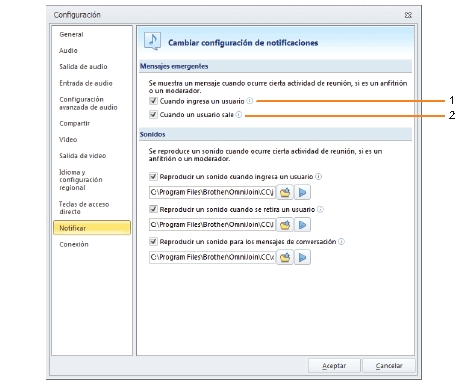This screenshot has height=385, width=468.
Task: Click the Cancelar button
Action: pos(389,366)
